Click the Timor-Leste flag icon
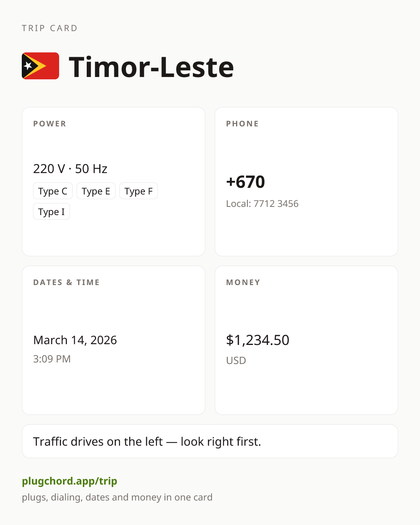 point(40,66)
